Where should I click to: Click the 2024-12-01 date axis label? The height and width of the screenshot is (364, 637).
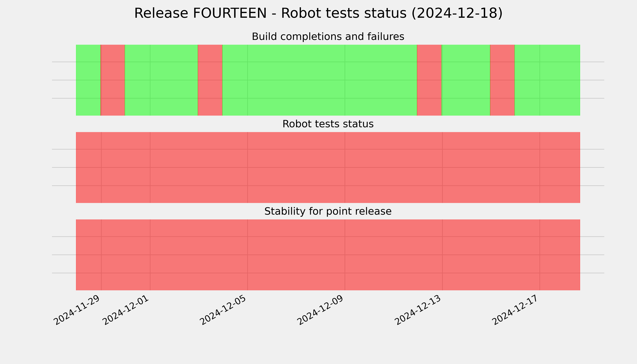point(126,310)
